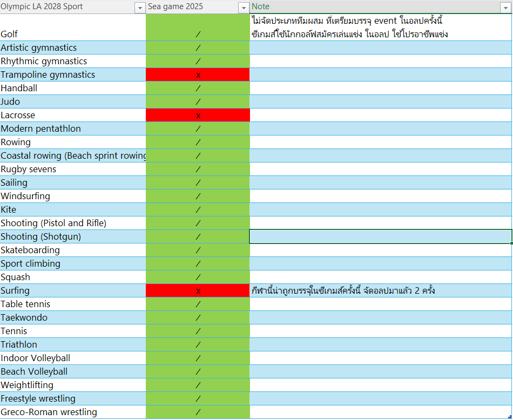The height and width of the screenshot is (420, 513).
Task: Select the Weightlifting cell
Action: pyautogui.click(x=73, y=385)
